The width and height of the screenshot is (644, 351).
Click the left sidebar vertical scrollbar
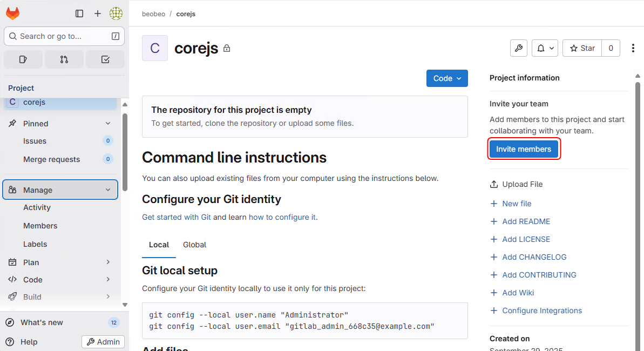pyautogui.click(x=125, y=151)
